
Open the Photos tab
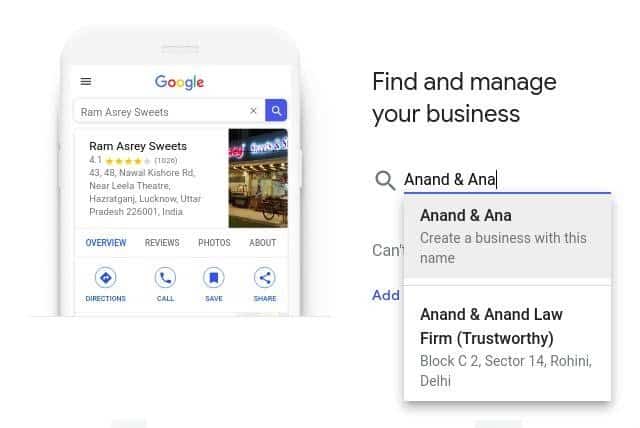pos(214,243)
